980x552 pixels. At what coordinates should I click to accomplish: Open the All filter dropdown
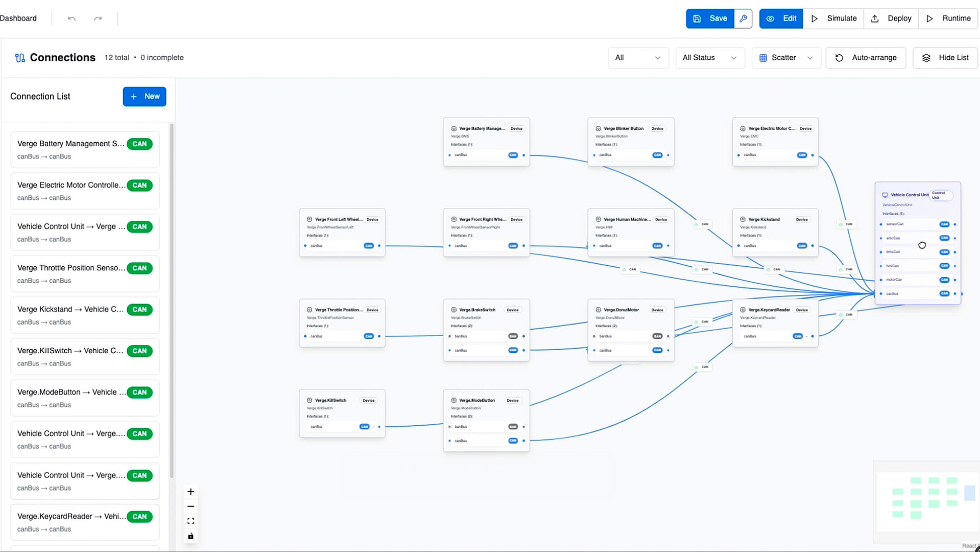tap(638, 58)
